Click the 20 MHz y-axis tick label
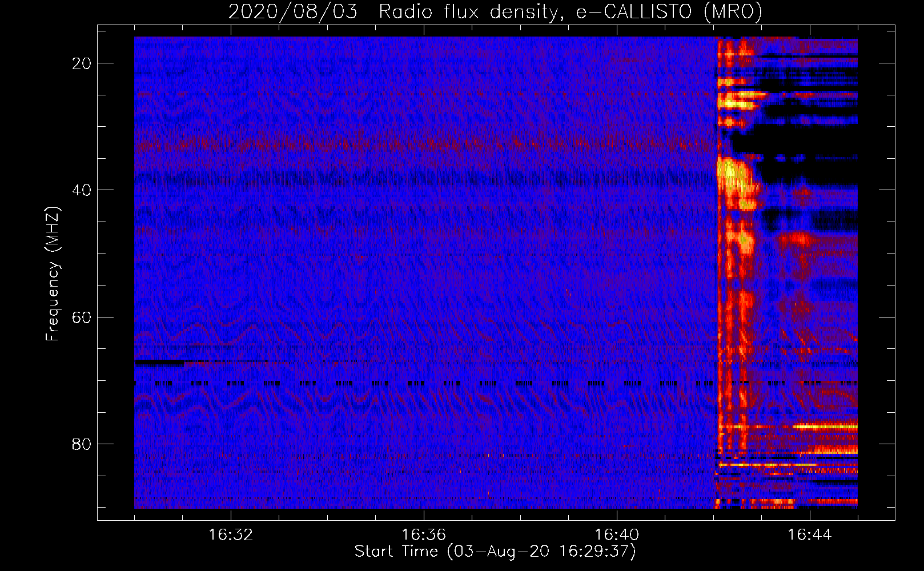Viewport: 924px width, 571px height. [x=82, y=63]
